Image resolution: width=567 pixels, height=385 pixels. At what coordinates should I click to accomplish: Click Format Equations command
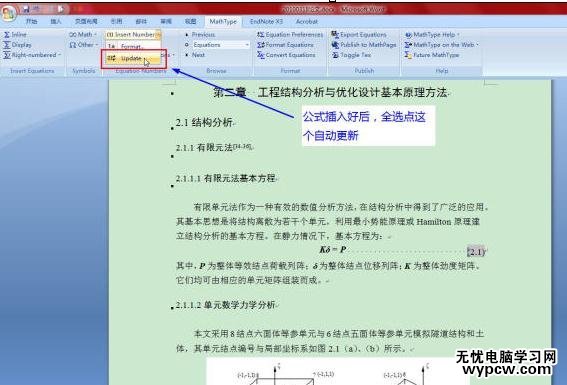coord(285,45)
